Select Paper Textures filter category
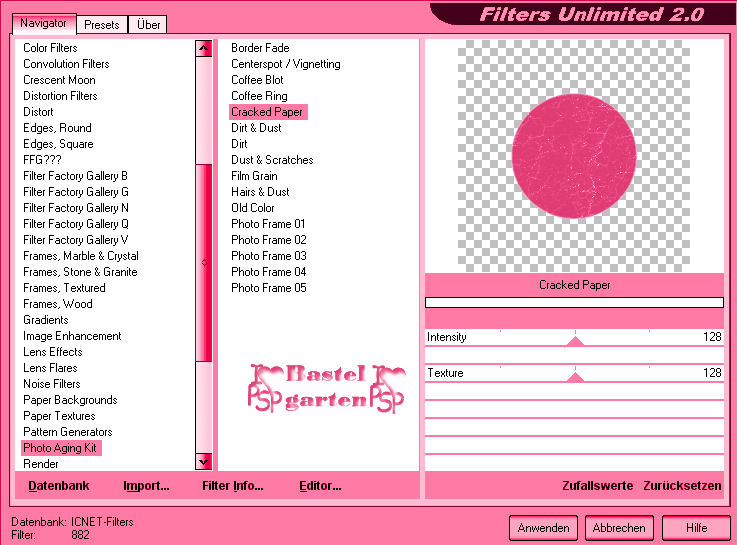The height and width of the screenshot is (545, 737). 59,416
